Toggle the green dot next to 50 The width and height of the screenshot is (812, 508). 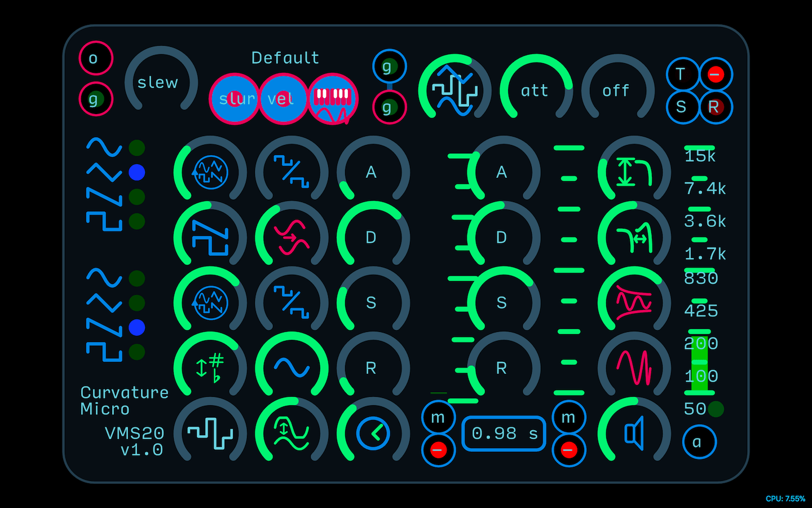click(x=716, y=409)
